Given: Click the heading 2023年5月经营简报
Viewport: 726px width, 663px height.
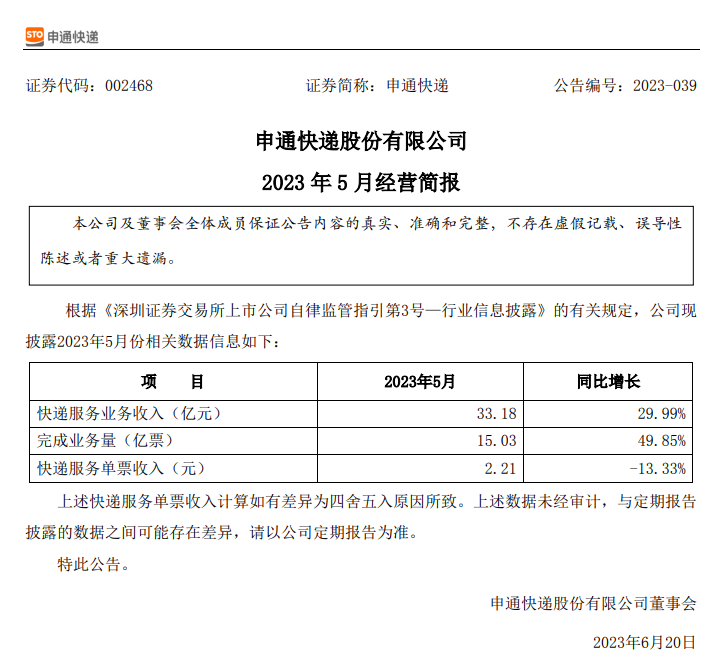Looking at the screenshot, I should [x=361, y=183].
